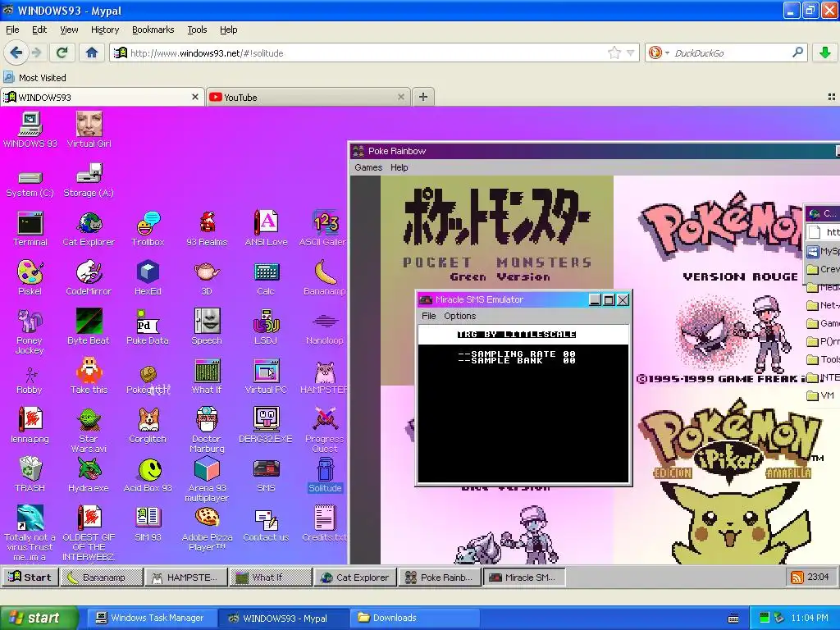Open ANSI Love desktop icon
This screenshot has width=840, height=630.
click(x=267, y=230)
